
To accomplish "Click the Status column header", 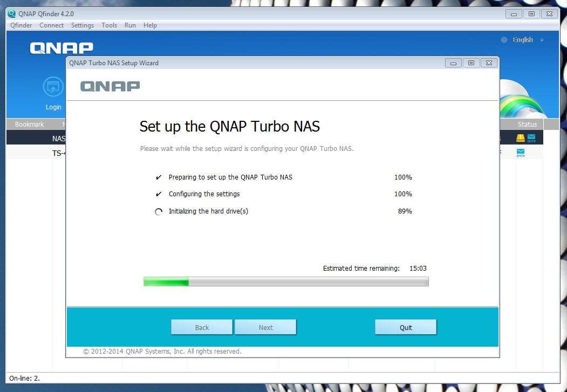I will coord(527,124).
